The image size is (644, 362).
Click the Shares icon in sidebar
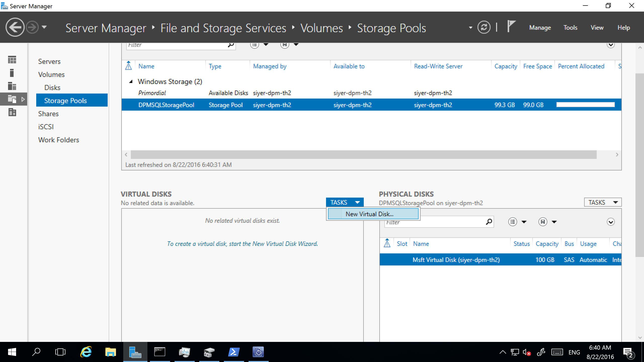click(48, 114)
